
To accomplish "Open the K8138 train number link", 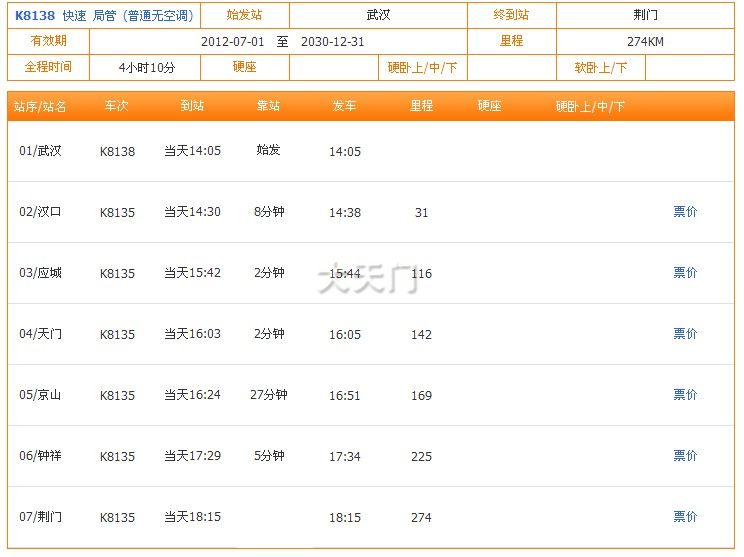I will pyautogui.click(x=35, y=16).
